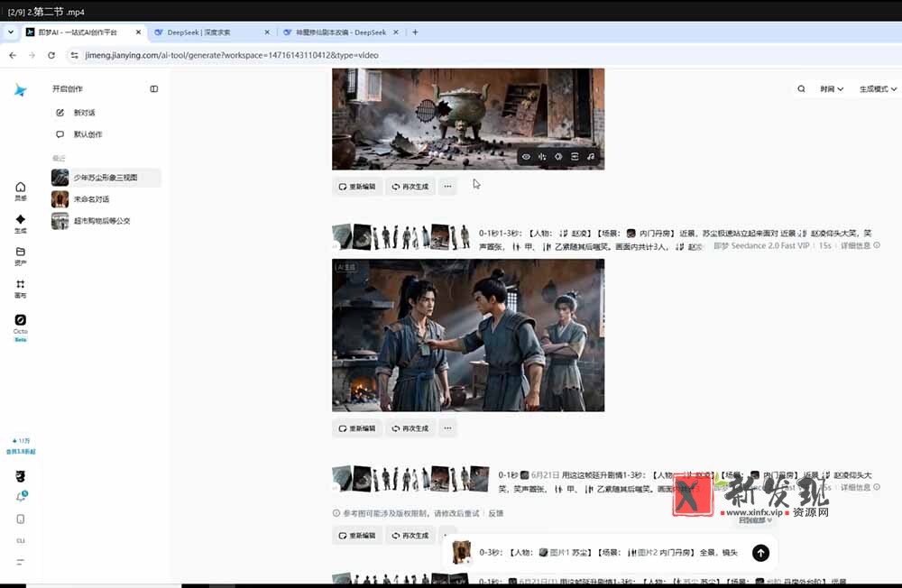This screenshot has width=902, height=588.
Task: Open site information icon in address bar
Action: pyautogui.click(x=74, y=55)
